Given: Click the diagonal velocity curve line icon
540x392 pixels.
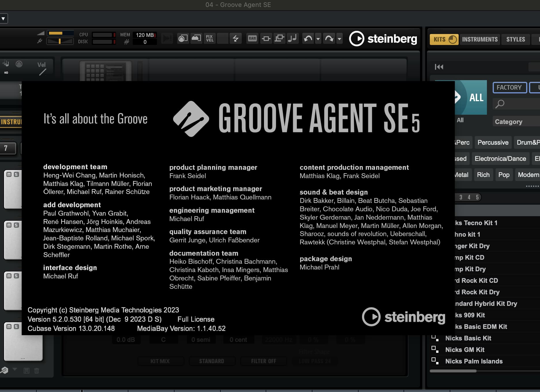Looking at the screenshot, I should 42,72.
